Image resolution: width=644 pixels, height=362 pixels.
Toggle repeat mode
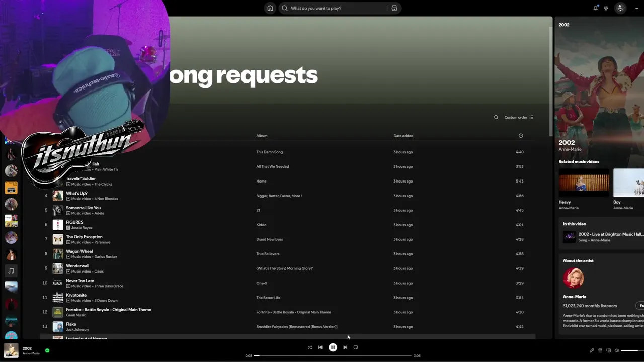356,347
